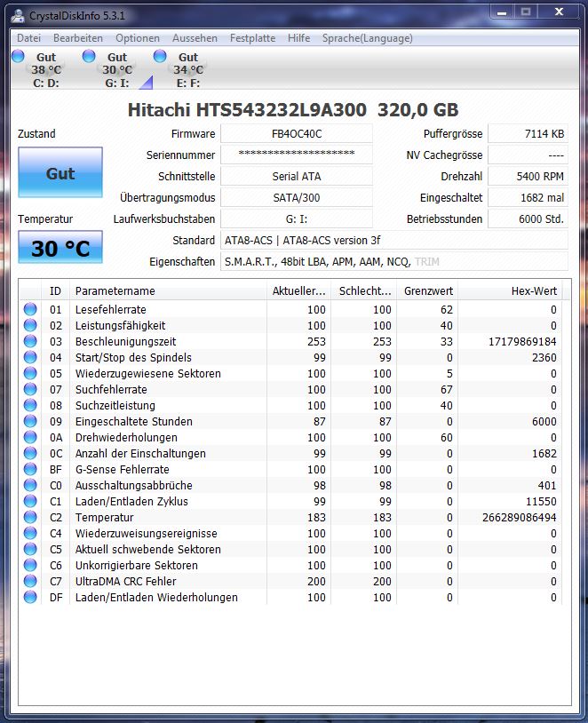
Task: Click status orb of UltraDMA CRC Fehler row
Action: [x=30, y=581]
